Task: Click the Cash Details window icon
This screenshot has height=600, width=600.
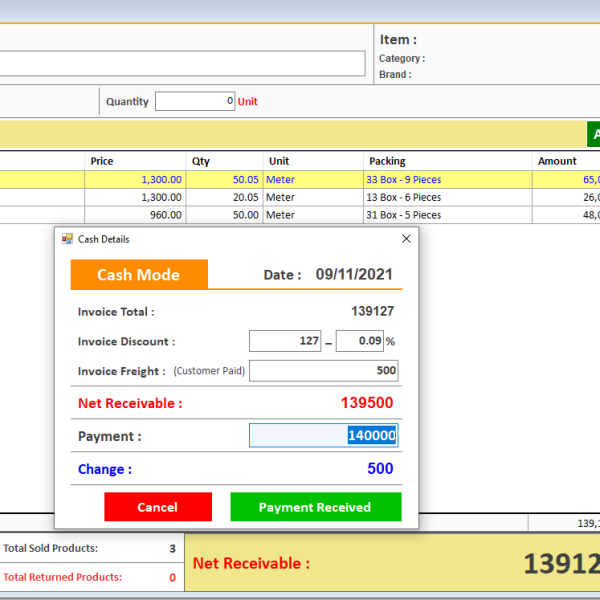Action: click(x=68, y=239)
